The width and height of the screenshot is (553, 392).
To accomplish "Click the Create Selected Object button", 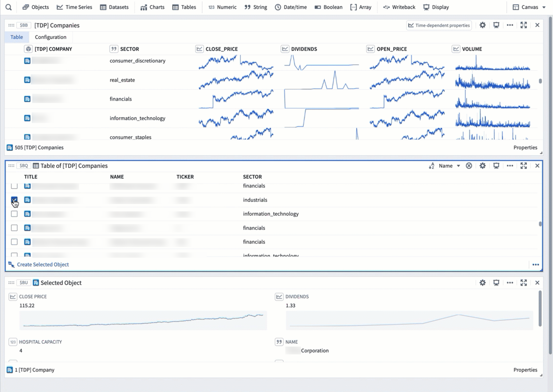I will [43, 264].
